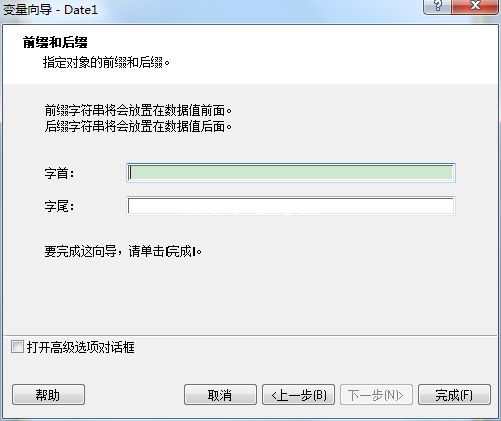Click the 要完成这向导 instruction text
This screenshot has height=421, width=501.
click(123, 251)
